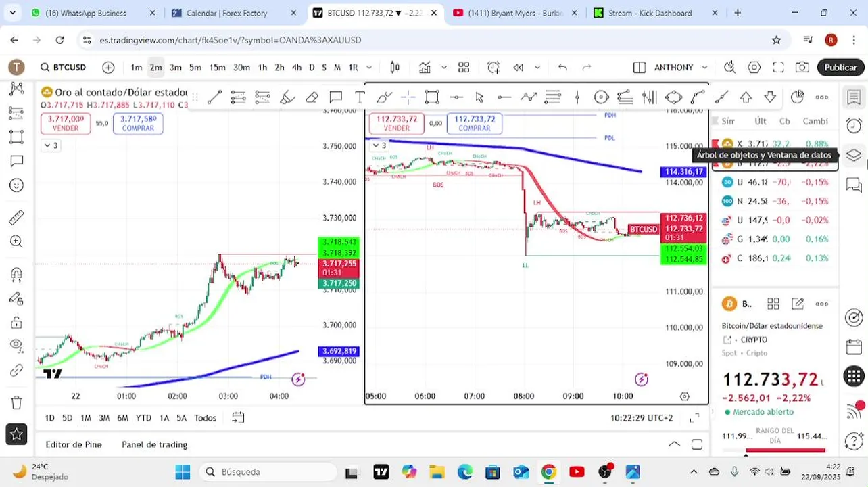
Task: Open the chart layout setup icon
Action: tap(639, 67)
